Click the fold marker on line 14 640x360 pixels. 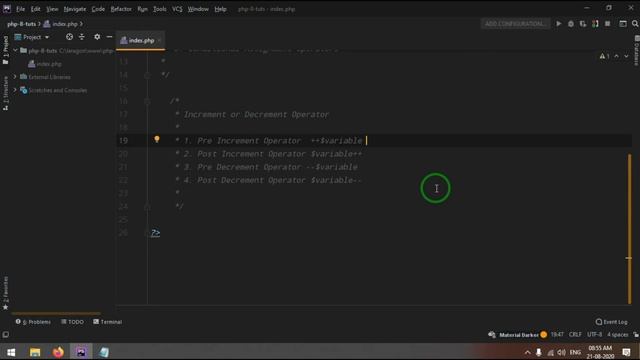(x=147, y=75)
